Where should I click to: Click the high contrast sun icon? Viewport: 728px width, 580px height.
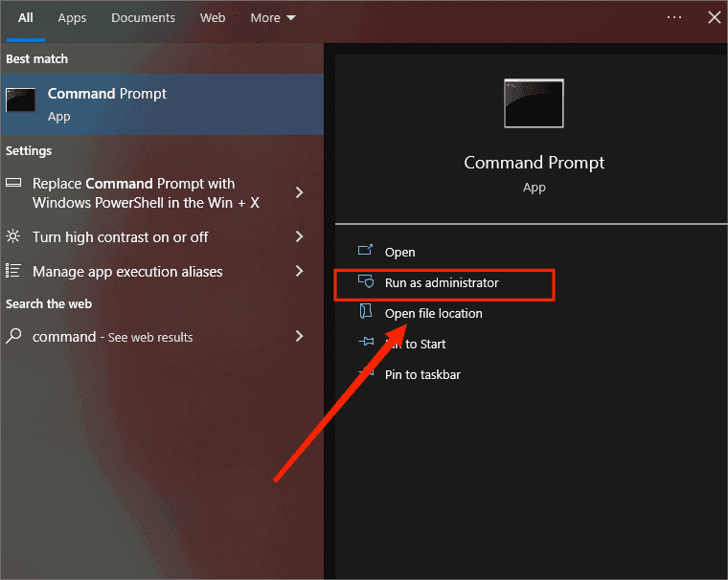pos(13,236)
